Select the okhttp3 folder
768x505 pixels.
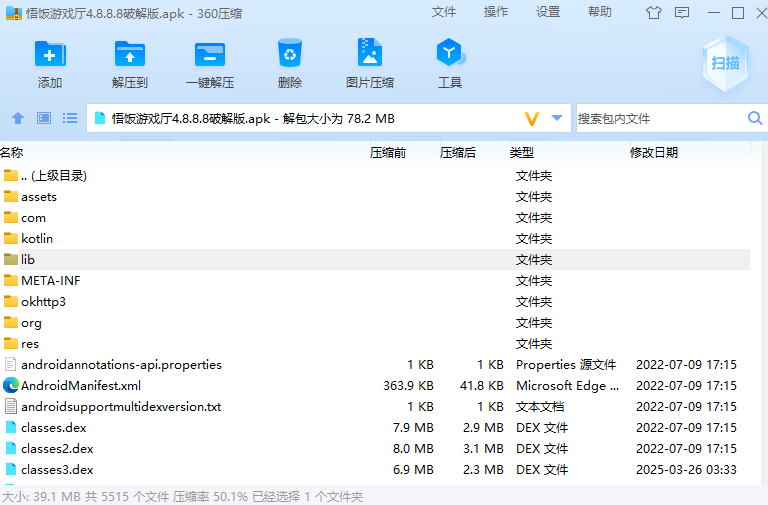pos(375,302)
